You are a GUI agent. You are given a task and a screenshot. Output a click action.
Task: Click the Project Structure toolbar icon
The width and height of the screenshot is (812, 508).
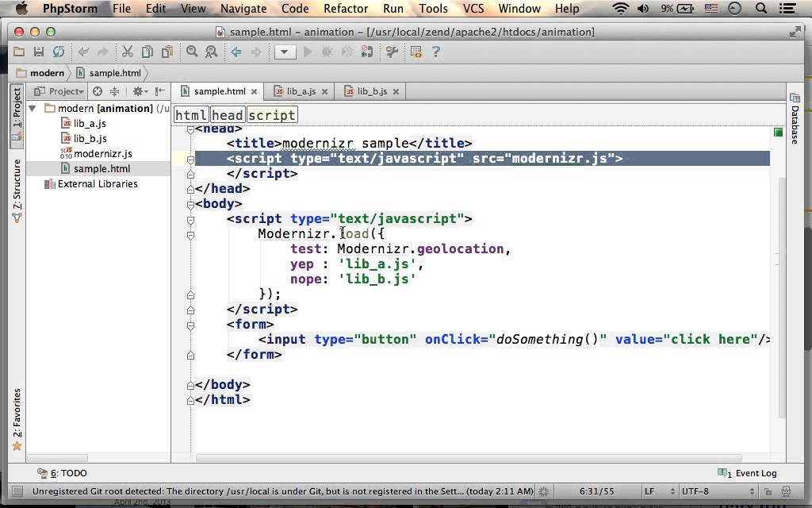click(416, 52)
